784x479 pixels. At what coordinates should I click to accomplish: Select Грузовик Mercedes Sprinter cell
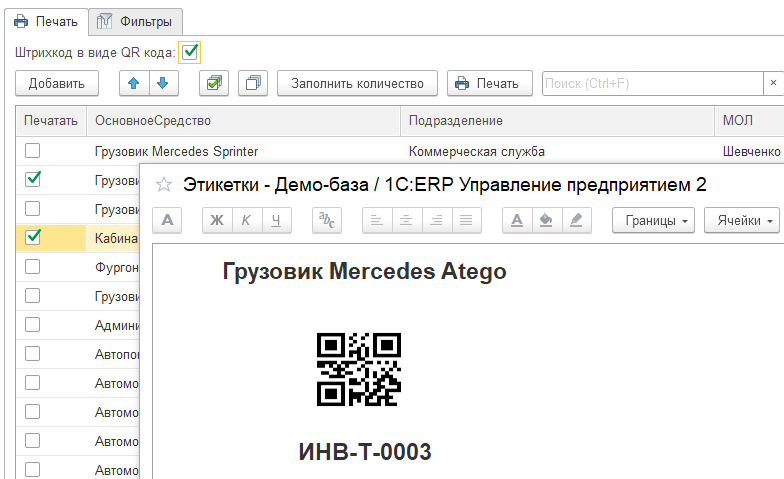pos(244,151)
